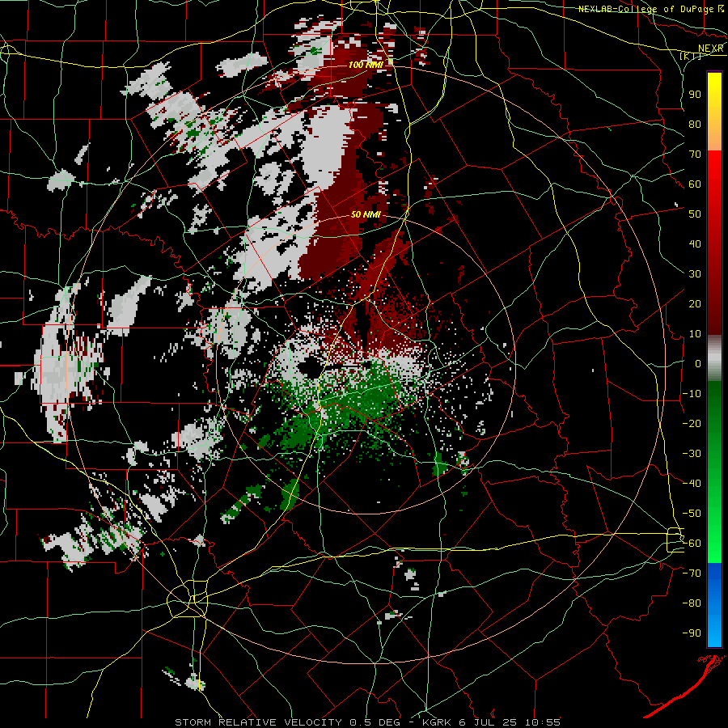Select the 50 NMI range ring label
Viewport: 728px width, 728px height.
pos(366,214)
